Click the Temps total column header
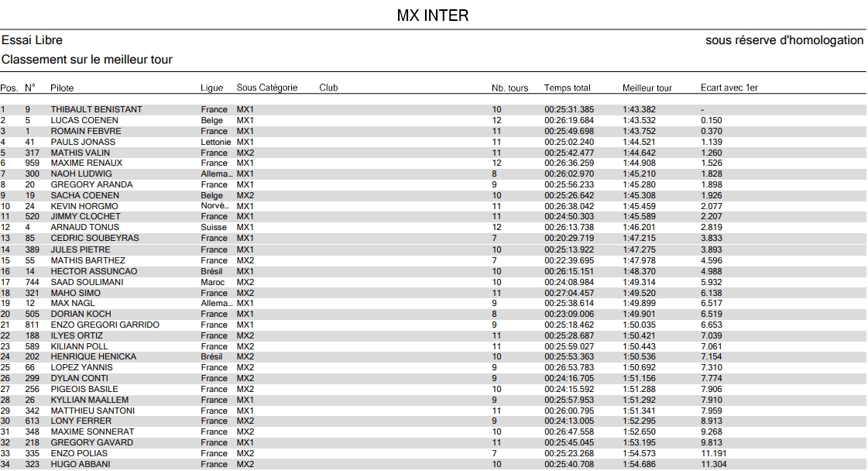This screenshot has height=471, width=868. (567, 88)
